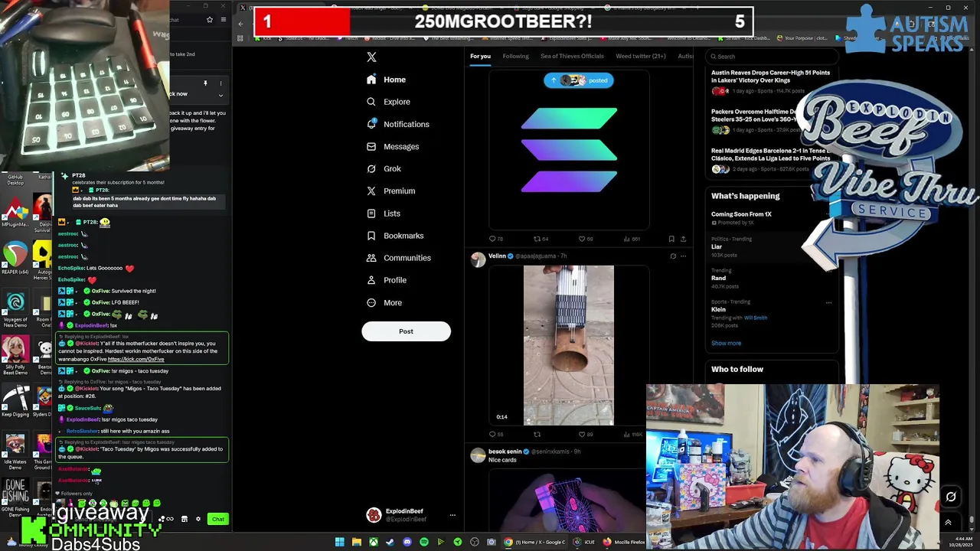Open chat settings gear icon
980x551 pixels.
pos(198,520)
